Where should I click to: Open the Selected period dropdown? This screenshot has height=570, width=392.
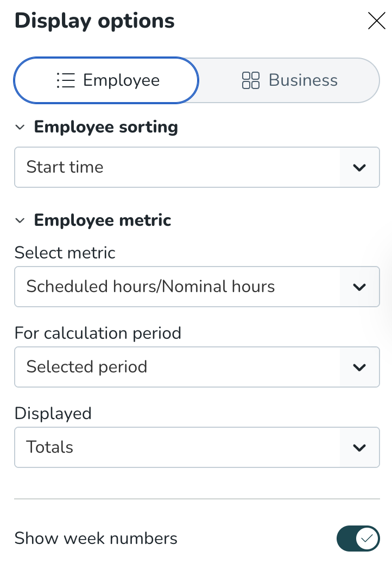tap(177, 367)
